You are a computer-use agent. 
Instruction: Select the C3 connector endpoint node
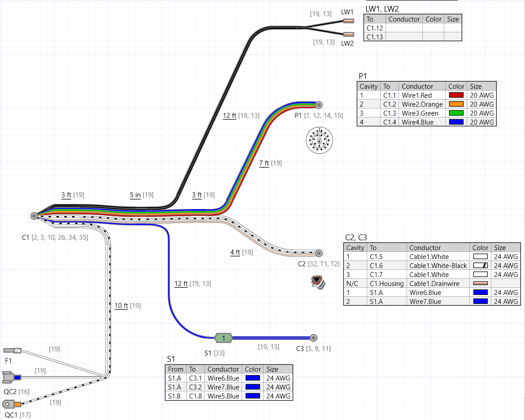coord(313,338)
